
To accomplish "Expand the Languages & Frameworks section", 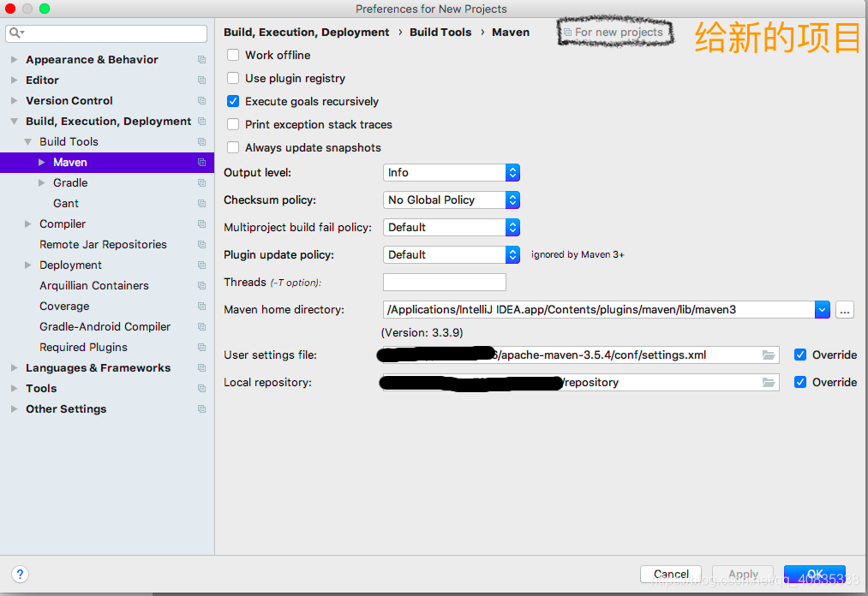I will tap(15, 367).
